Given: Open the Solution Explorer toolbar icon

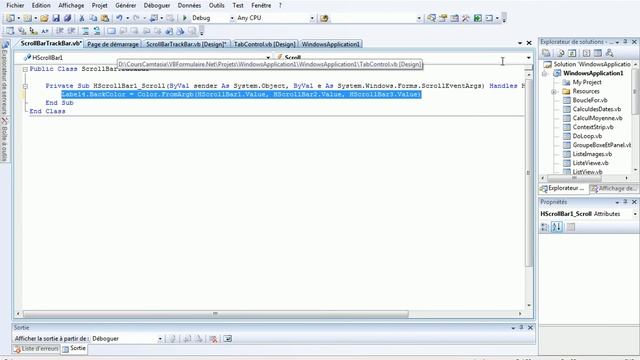Looking at the screenshot, I should [x=431, y=18].
